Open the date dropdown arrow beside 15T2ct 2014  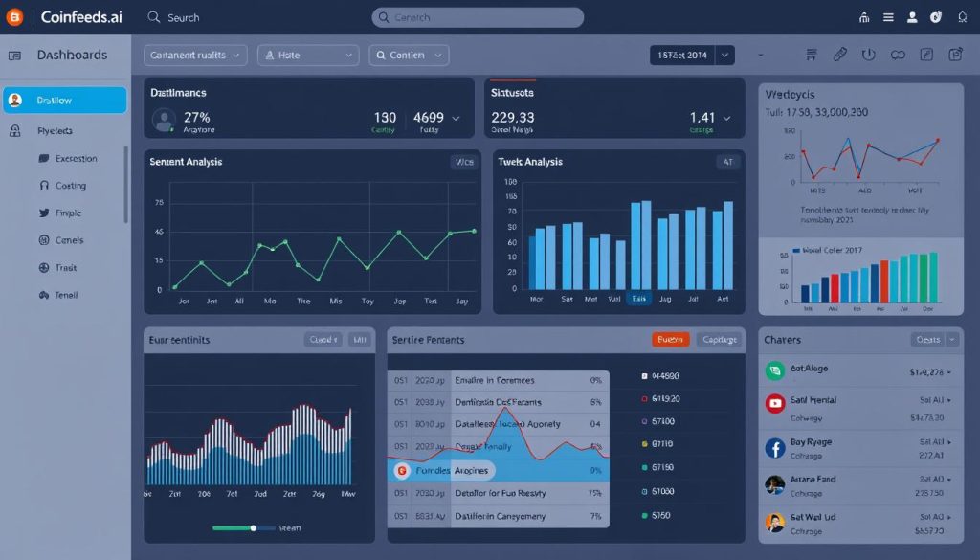pos(725,55)
